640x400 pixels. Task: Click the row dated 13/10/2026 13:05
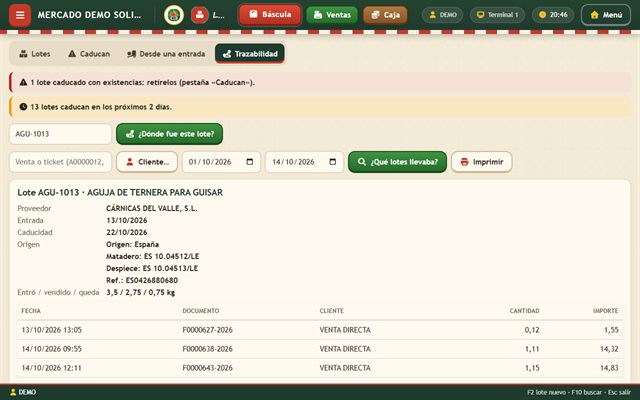pyautogui.click(x=320, y=330)
